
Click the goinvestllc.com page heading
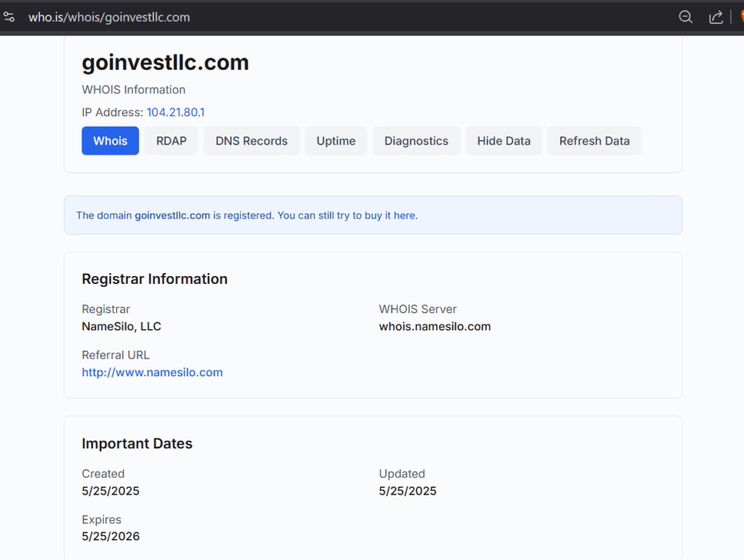165,62
